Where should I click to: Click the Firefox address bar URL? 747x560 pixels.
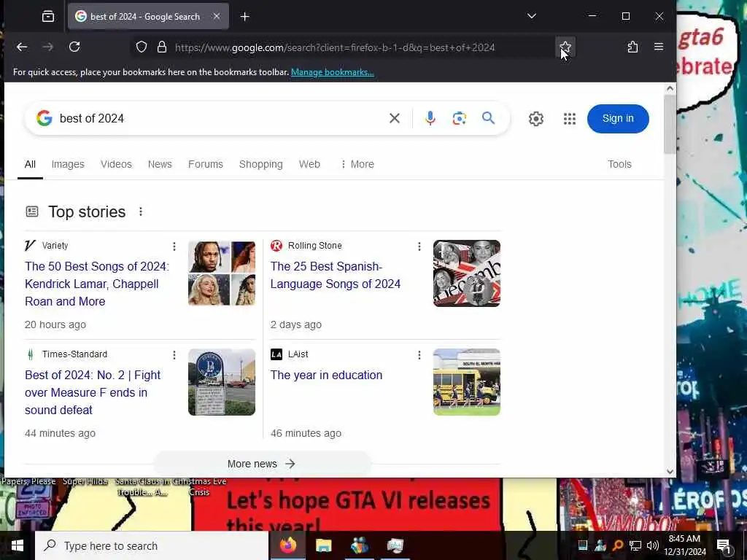coord(334,47)
